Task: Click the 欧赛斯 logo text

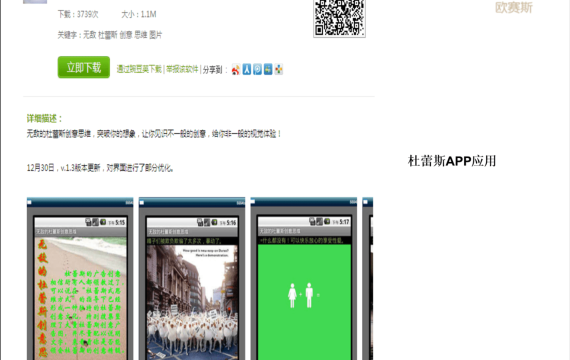Action: 514,7
